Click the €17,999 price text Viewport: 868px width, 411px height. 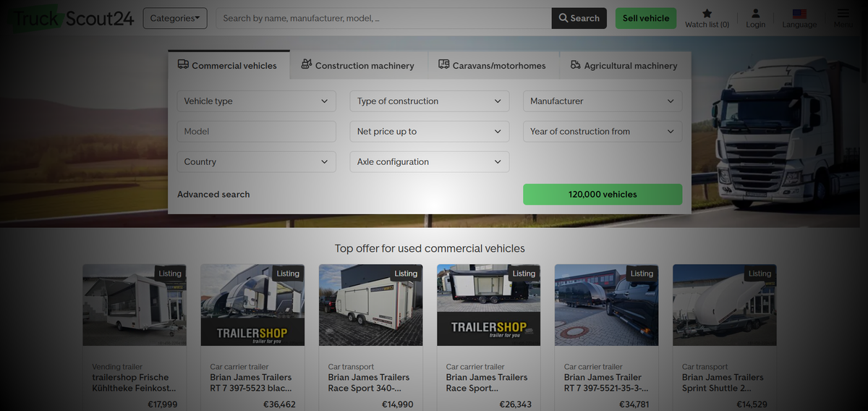coord(162,404)
